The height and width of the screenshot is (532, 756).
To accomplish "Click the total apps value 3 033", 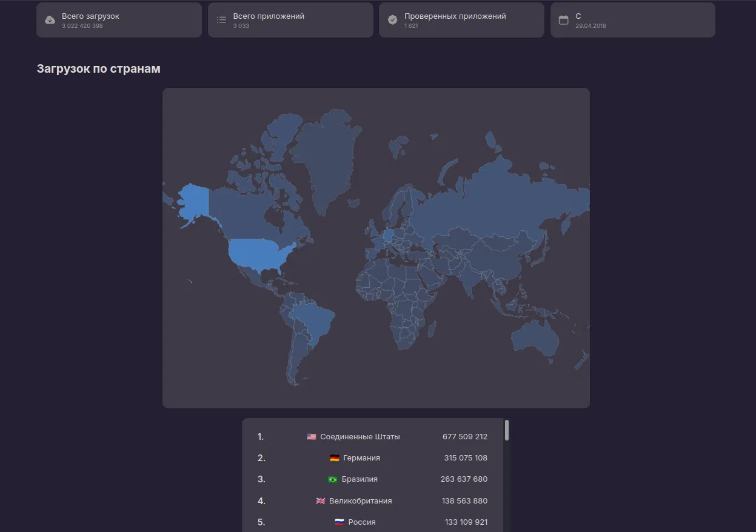I will [241, 26].
